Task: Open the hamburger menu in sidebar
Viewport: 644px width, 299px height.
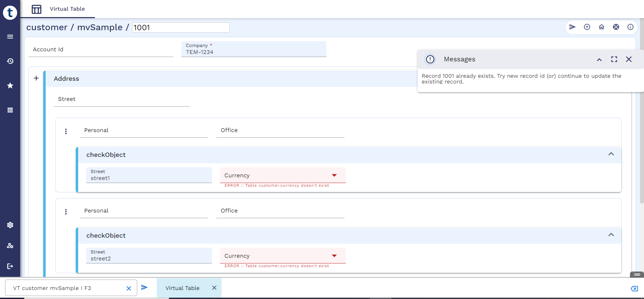Action: (10, 37)
